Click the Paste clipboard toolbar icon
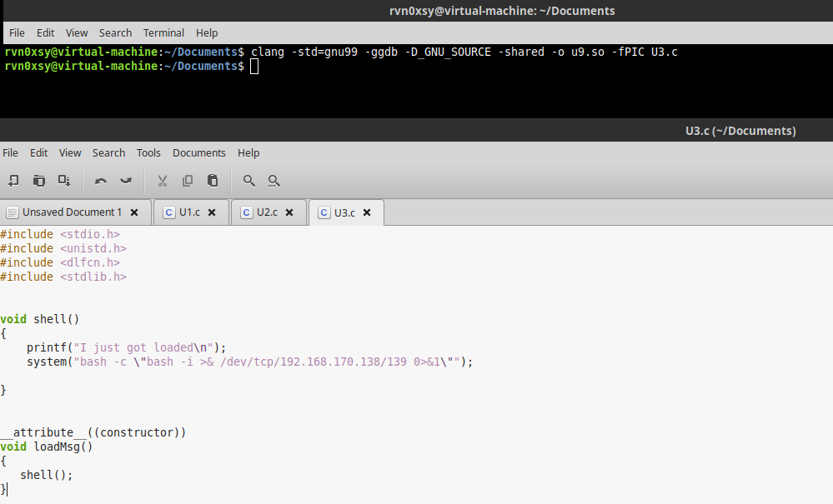The height and width of the screenshot is (504, 833). click(213, 181)
